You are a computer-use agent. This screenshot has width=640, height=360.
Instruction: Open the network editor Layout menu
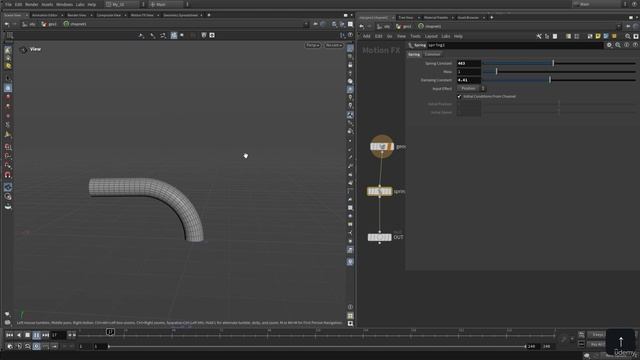click(431, 36)
